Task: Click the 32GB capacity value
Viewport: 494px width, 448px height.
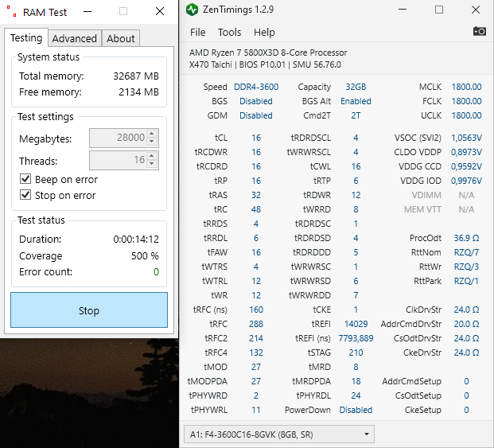Action: point(356,87)
